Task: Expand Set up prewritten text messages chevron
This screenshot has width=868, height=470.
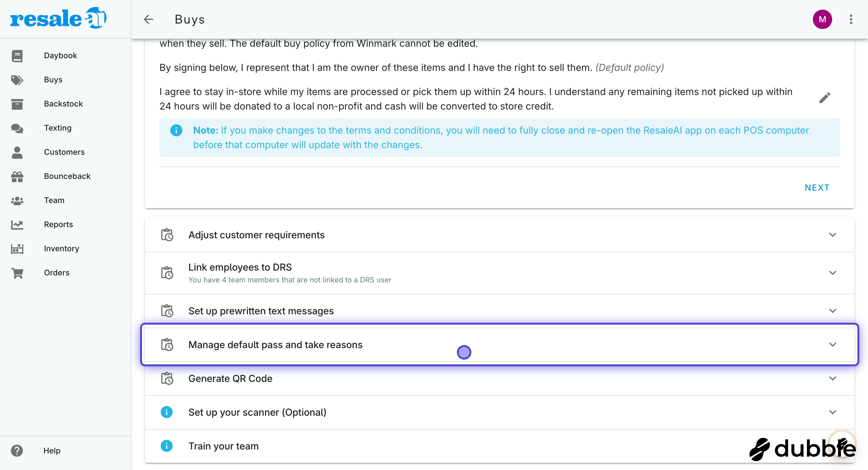Action: tap(833, 311)
